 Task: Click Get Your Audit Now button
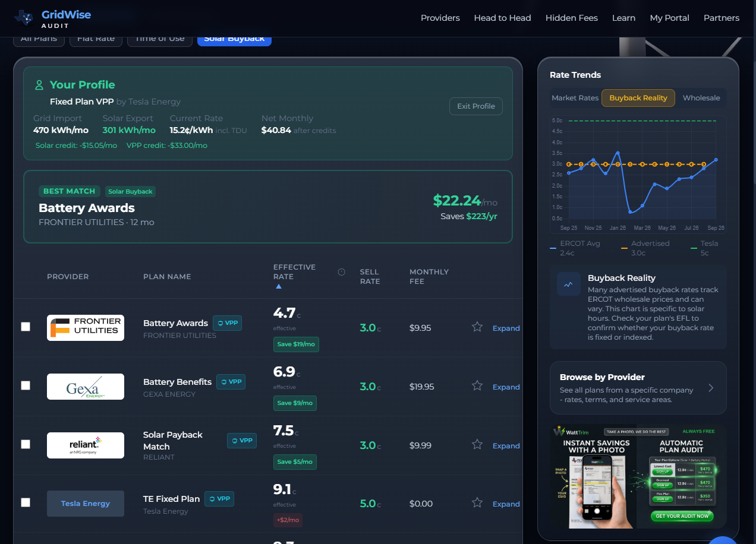pos(682,516)
